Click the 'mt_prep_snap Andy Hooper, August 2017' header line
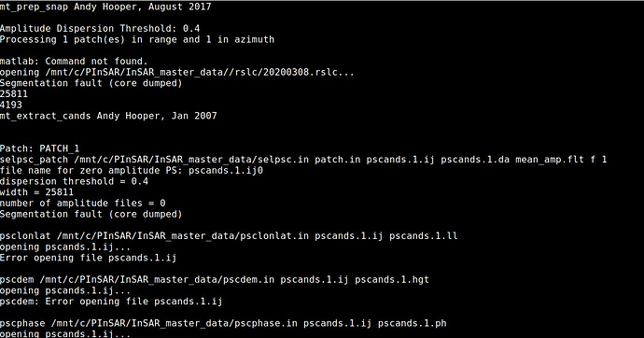This screenshot has height=338, width=644. tap(105, 7)
